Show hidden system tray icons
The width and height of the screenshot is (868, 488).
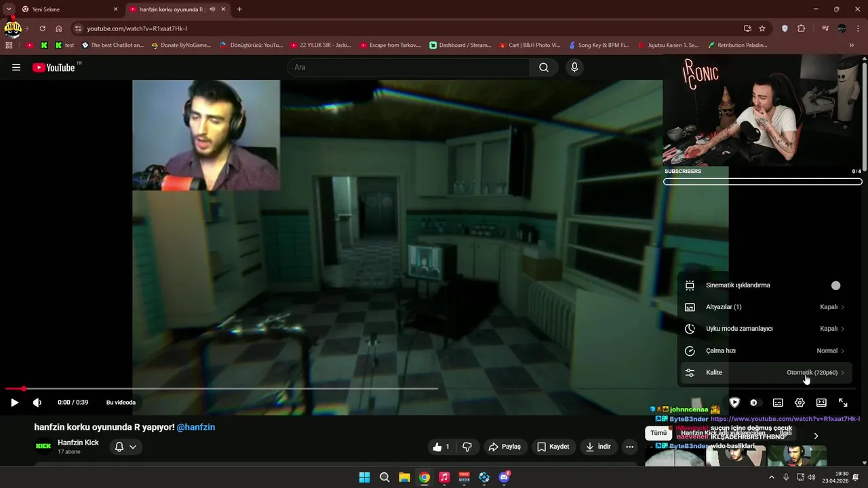tap(771, 477)
